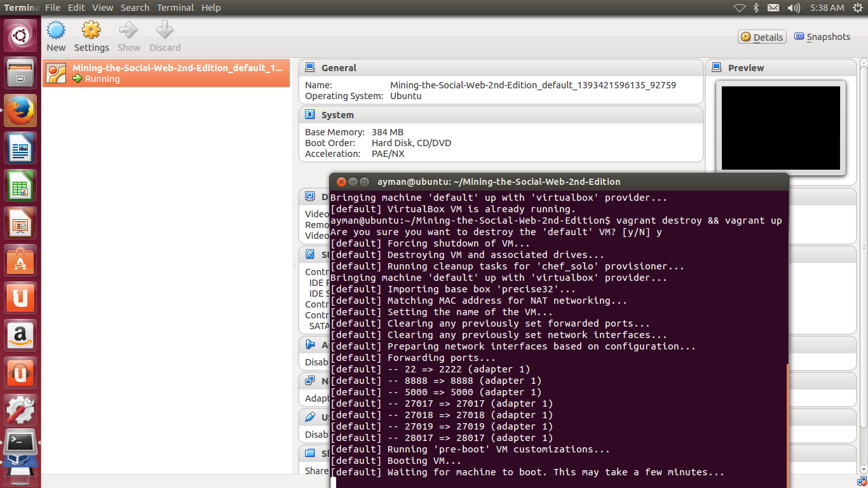Open the system gear session menu
Viewport: 868px width, 488px height.
point(858,8)
